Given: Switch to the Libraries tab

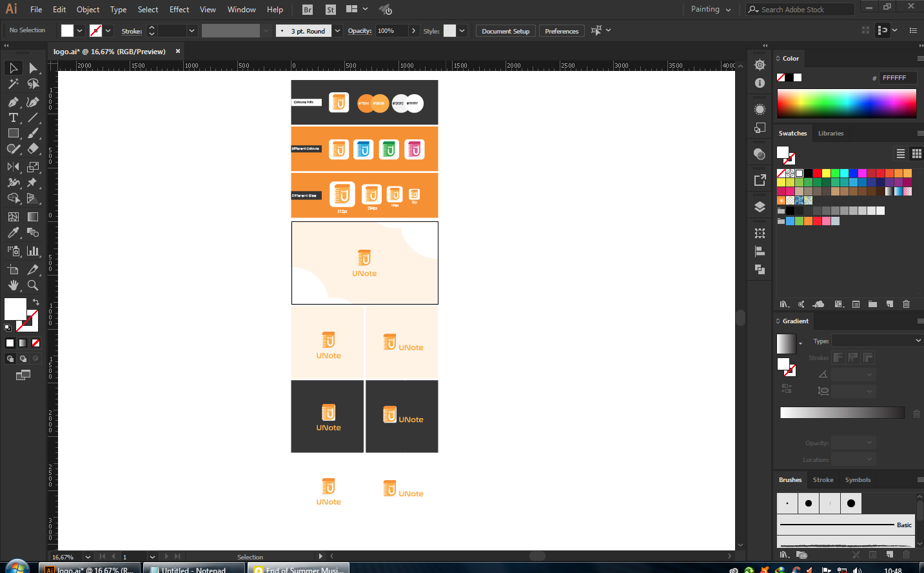Looking at the screenshot, I should 831,134.
